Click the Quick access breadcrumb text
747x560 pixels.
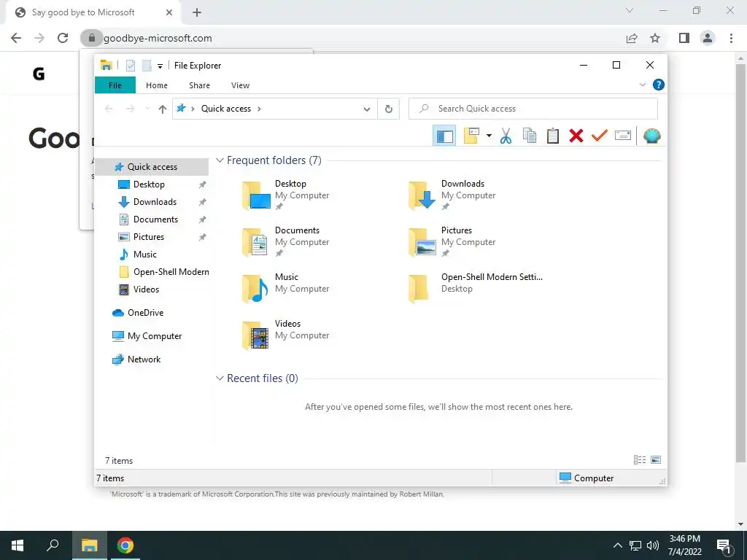click(x=226, y=109)
